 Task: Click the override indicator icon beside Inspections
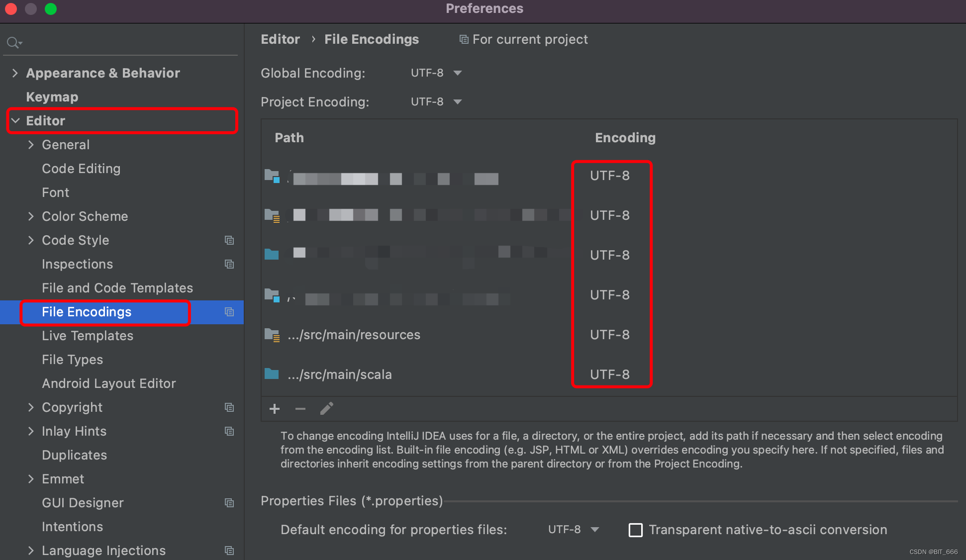229,264
